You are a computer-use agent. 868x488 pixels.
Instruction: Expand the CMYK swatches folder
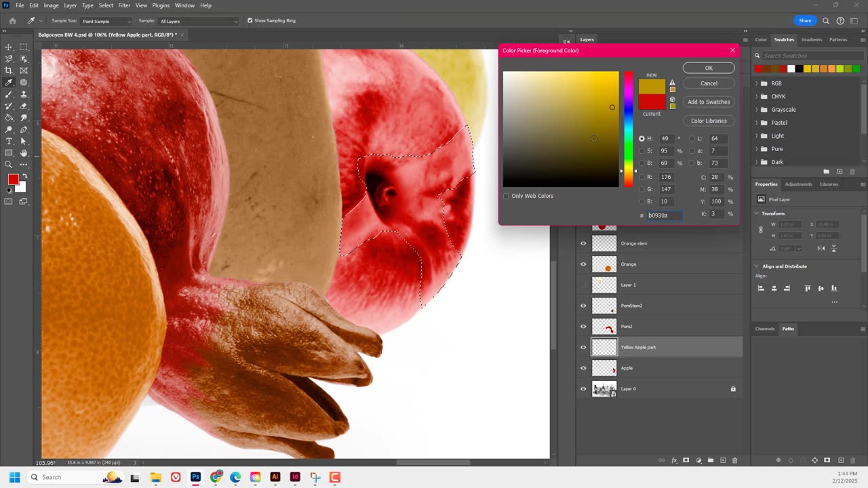[x=757, y=96]
